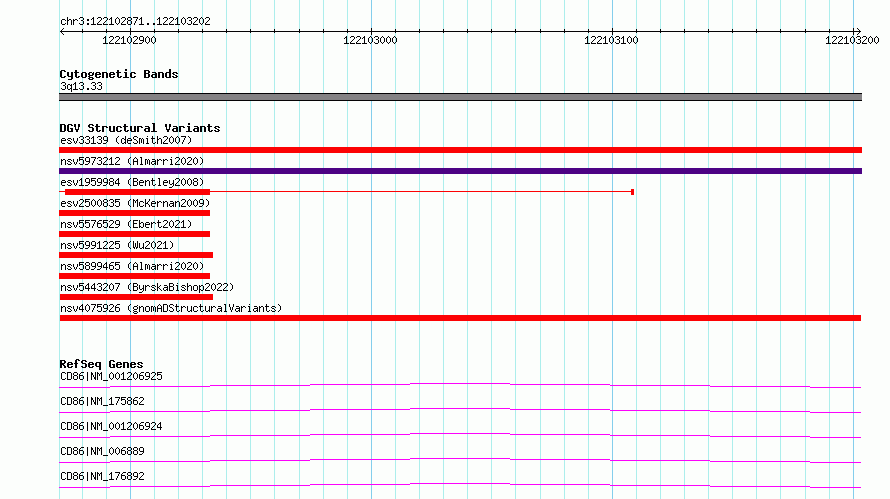Click the thin red esv1959984 variant line
This screenshot has height=499, width=890.
coord(420,192)
